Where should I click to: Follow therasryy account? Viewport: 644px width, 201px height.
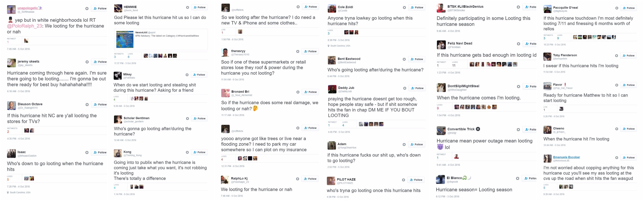click(x=310, y=51)
